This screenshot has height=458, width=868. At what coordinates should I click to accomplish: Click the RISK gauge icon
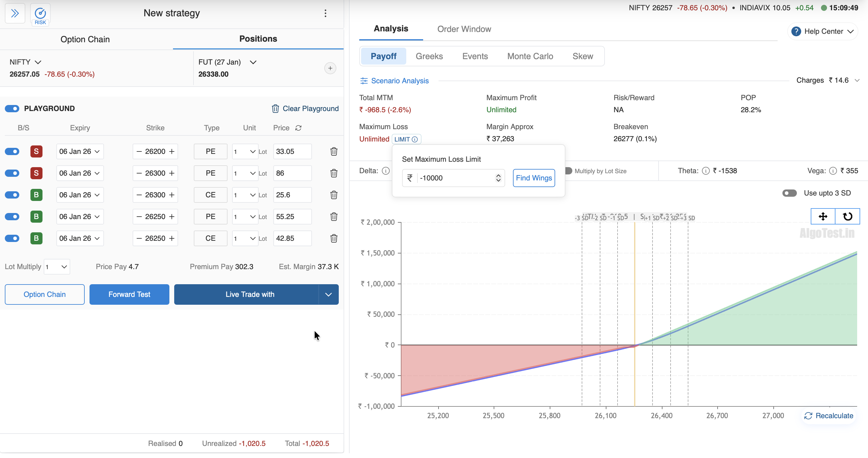tap(40, 14)
